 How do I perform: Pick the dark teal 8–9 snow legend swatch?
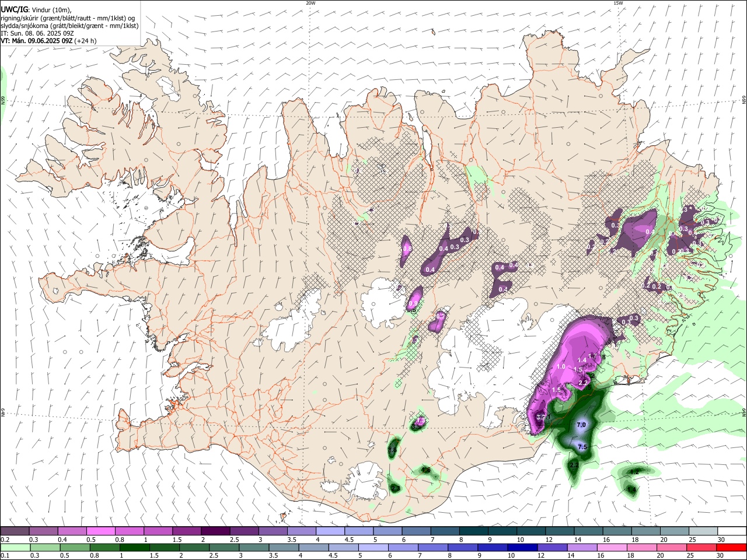473,531
